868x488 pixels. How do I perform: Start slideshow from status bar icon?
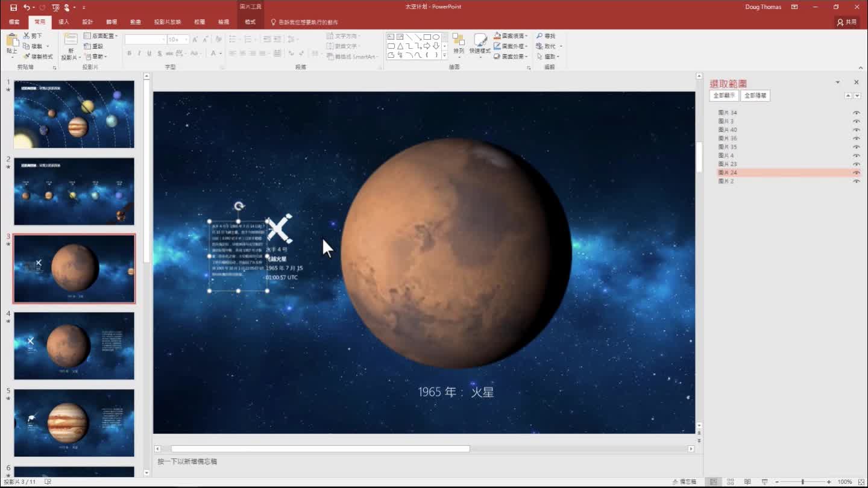coord(764,482)
